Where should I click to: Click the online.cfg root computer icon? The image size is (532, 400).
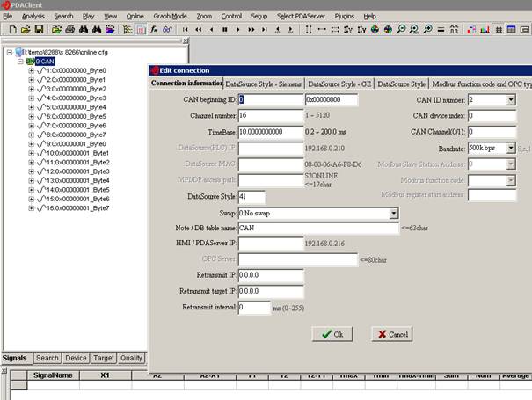19,52
